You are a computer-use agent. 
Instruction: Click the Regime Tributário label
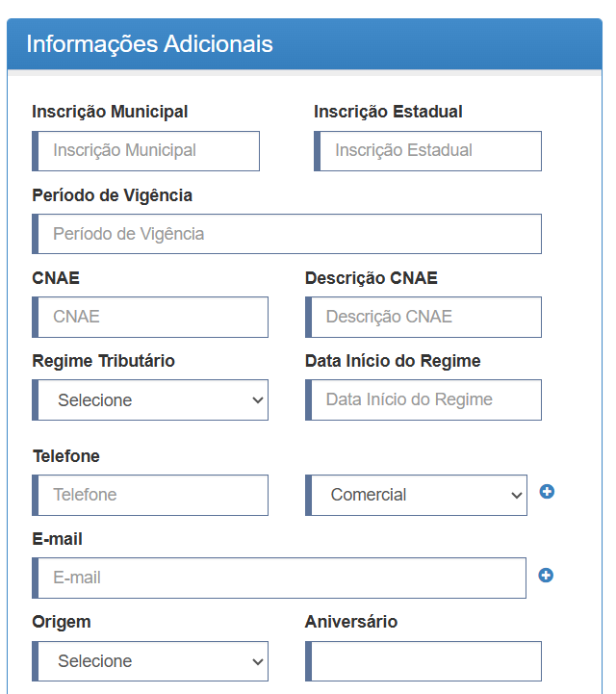104,361
